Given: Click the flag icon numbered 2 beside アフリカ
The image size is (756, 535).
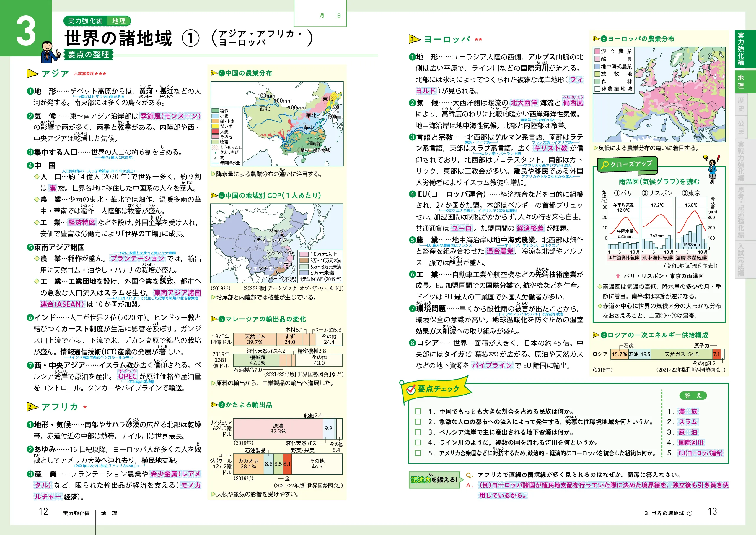Looking at the screenshot, I should click(x=32, y=407).
